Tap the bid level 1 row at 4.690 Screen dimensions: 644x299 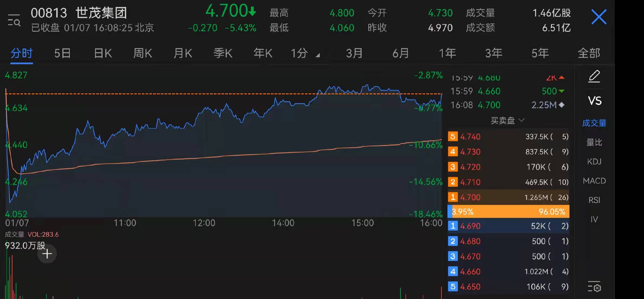[508, 226]
